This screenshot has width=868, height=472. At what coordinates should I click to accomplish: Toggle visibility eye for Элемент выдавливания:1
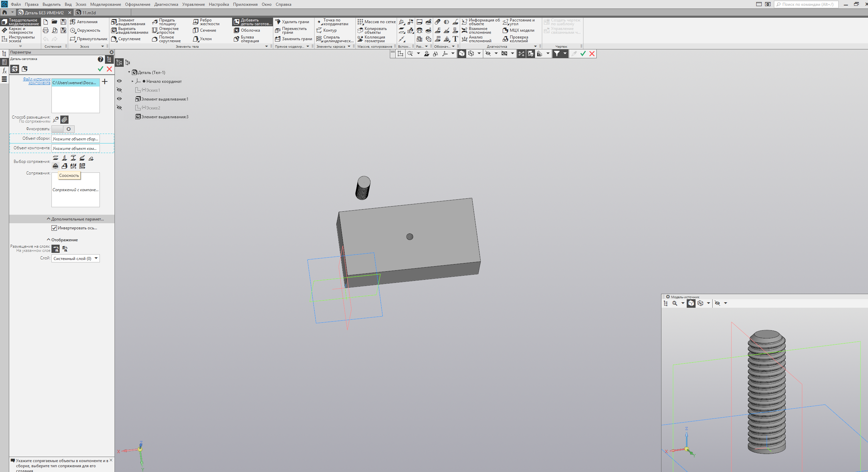[x=119, y=99]
